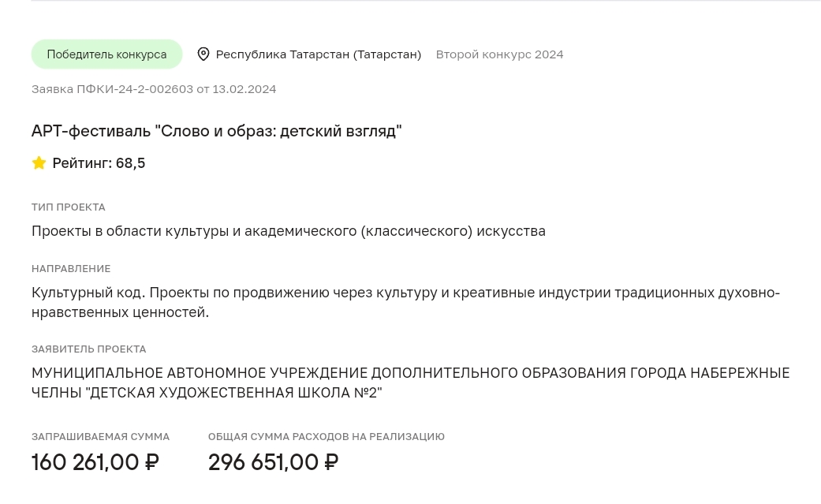Click the applicant organization name "ДЕТСКАЯ ХУДОЖЕСТВЕННАЯ ШКОЛА №2"

(234, 393)
